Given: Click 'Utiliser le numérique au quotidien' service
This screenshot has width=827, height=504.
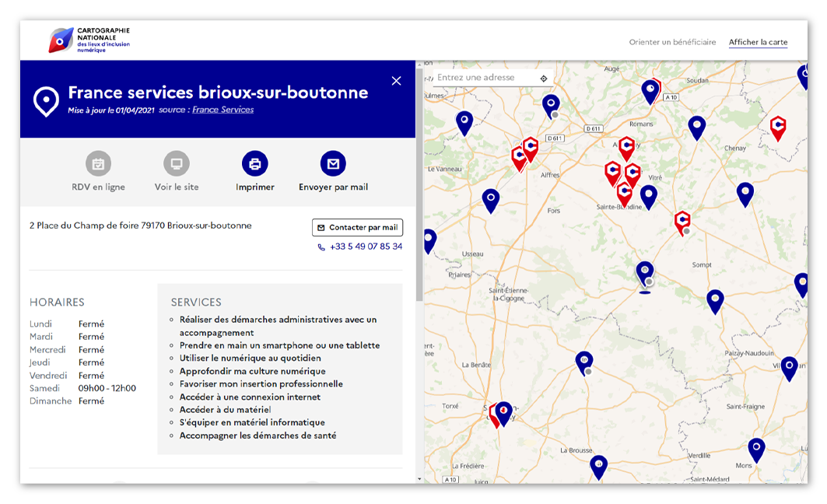Looking at the screenshot, I should (x=250, y=358).
